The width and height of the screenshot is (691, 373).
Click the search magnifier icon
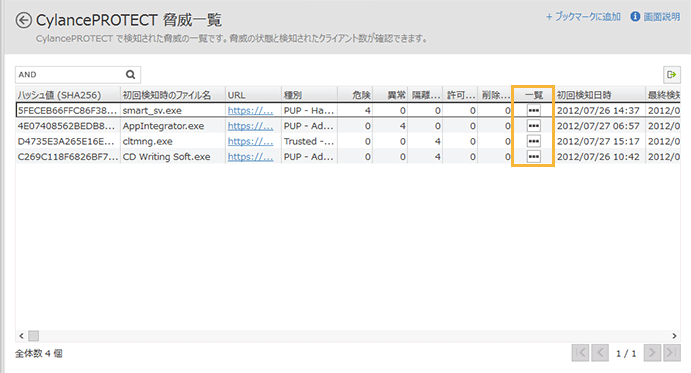point(130,75)
